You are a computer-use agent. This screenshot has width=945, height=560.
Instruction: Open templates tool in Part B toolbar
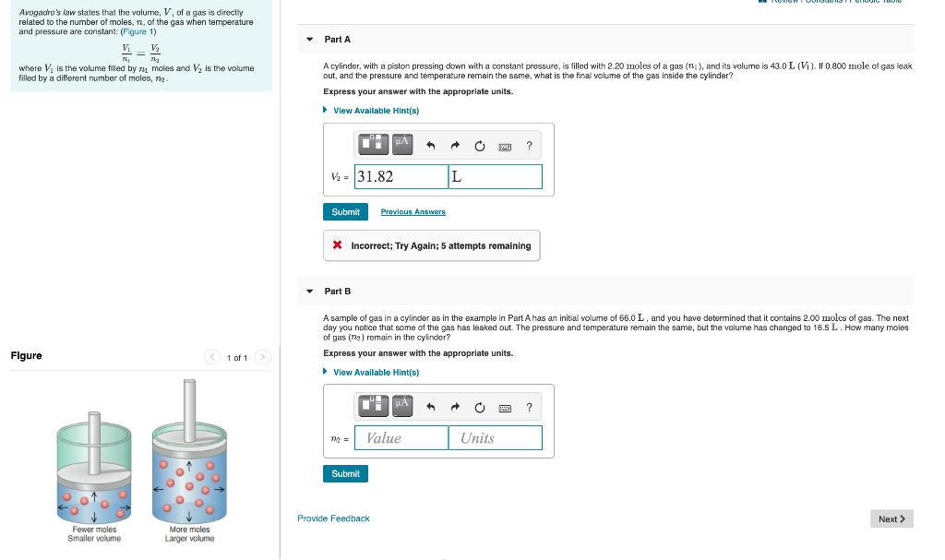(374, 406)
